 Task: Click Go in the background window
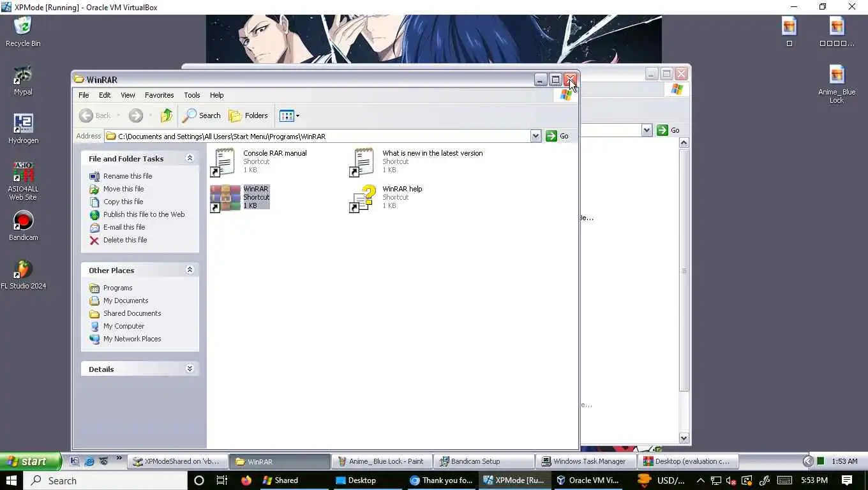click(668, 130)
